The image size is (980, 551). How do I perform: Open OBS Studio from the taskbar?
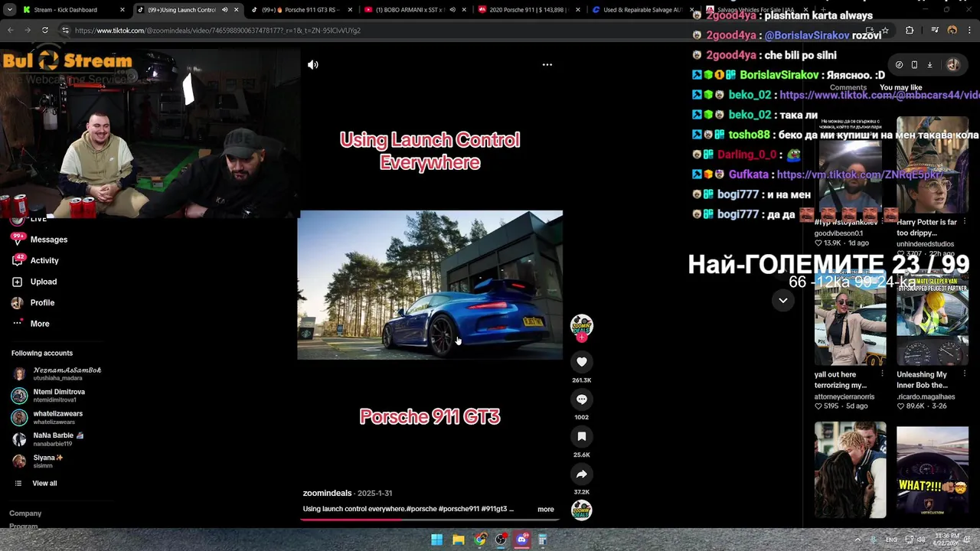501,540
